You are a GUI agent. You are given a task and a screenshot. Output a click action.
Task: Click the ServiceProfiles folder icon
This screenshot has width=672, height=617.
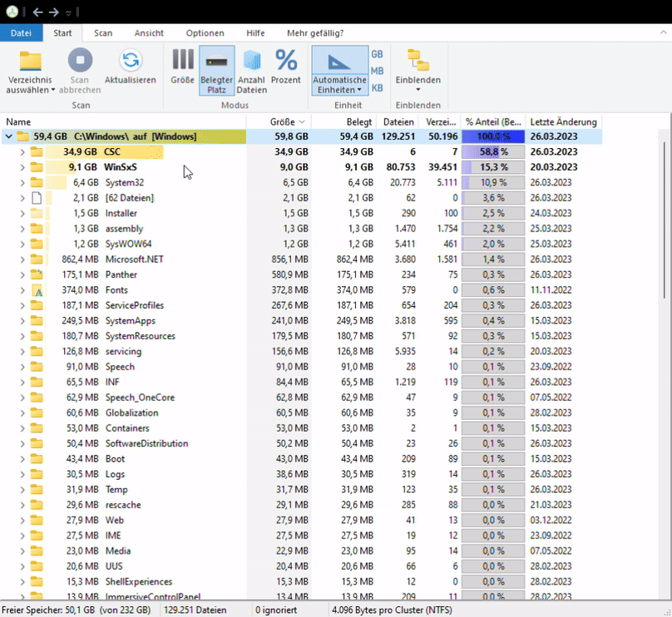[37, 305]
